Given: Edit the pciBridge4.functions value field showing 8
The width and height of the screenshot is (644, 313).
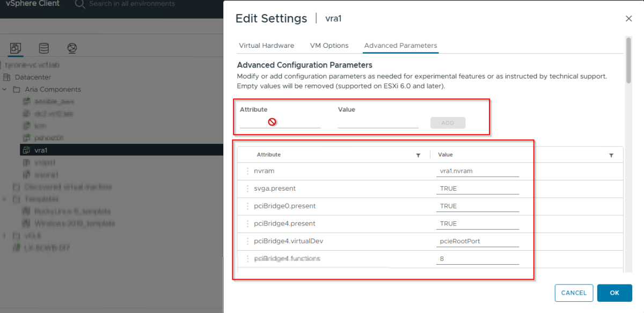Looking at the screenshot, I should tap(478, 259).
